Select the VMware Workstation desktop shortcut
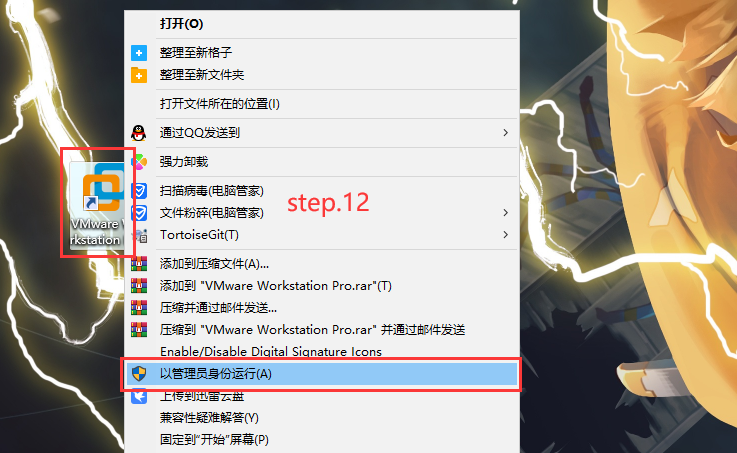The height and width of the screenshot is (453, 737). tap(97, 205)
